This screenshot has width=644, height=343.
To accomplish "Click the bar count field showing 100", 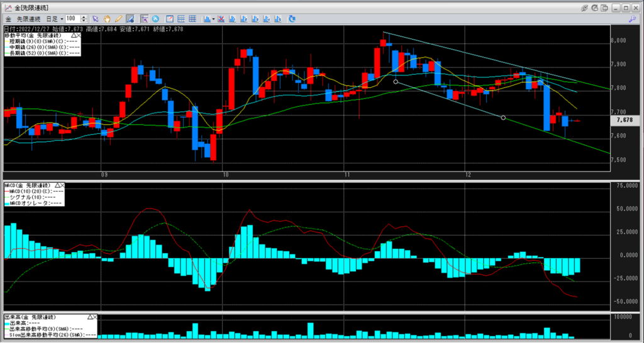I will tap(72, 19).
